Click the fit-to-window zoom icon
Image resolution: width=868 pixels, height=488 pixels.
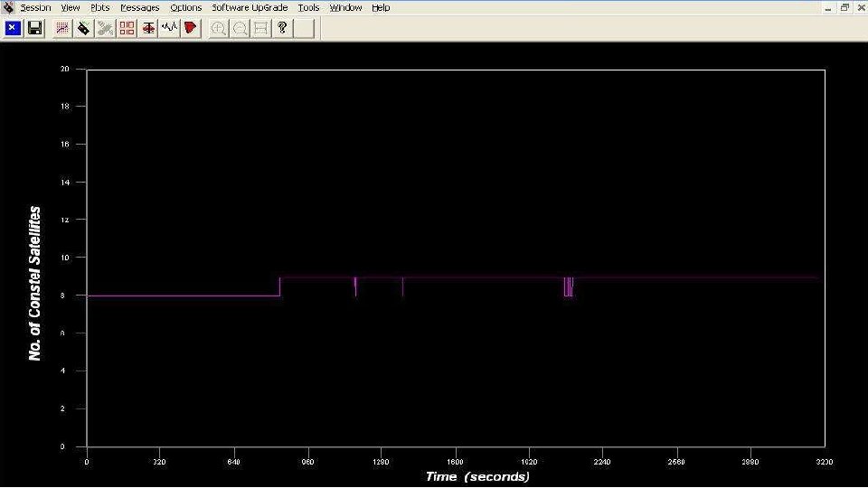261,28
